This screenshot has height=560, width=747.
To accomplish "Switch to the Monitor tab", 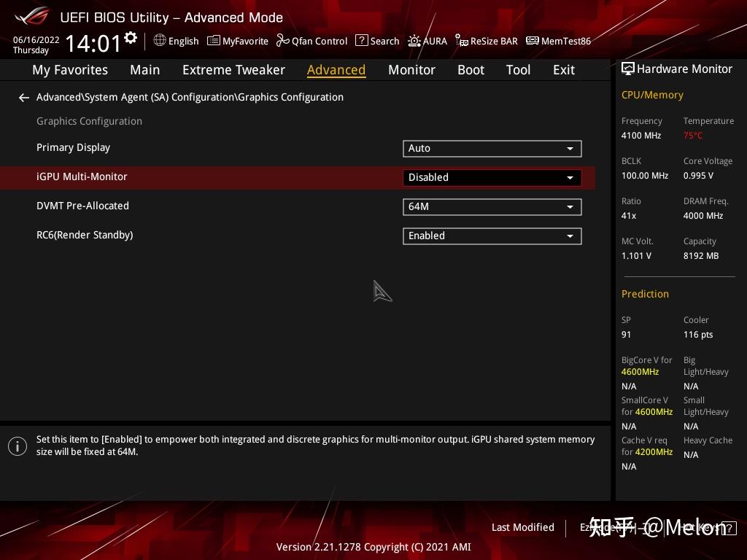I will 411,69.
